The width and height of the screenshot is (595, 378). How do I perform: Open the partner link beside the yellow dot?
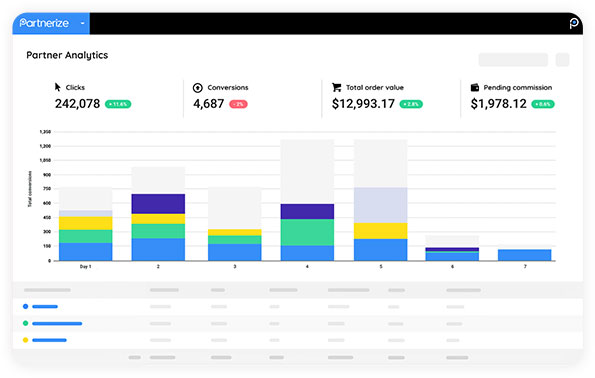pyautogui.click(x=49, y=340)
